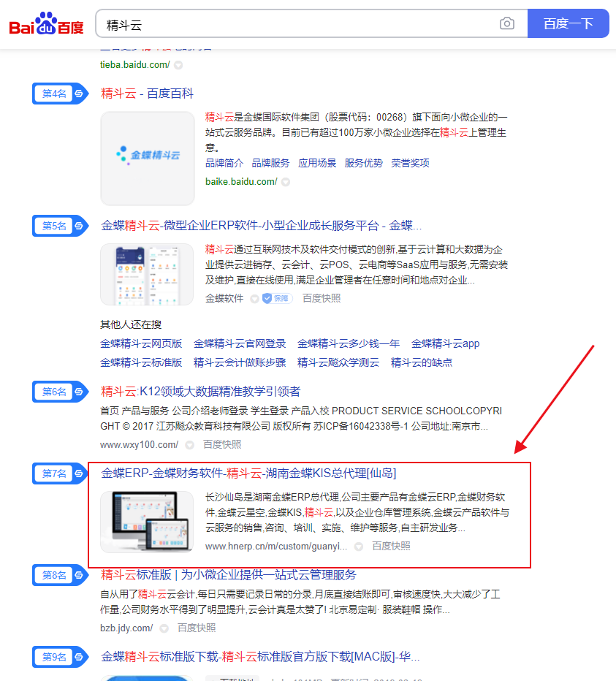Open 精斗云:K12领域大数据精准教学引领者 result
Image resolution: width=616 pixels, height=681 pixels.
click(x=200, y=392)
